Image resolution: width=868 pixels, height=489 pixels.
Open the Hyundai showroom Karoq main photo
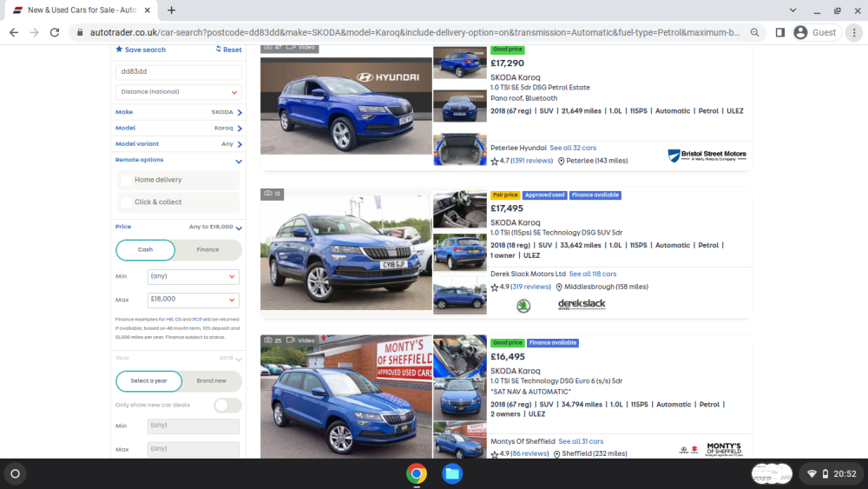pyautogui.click(x=346, y=106)
